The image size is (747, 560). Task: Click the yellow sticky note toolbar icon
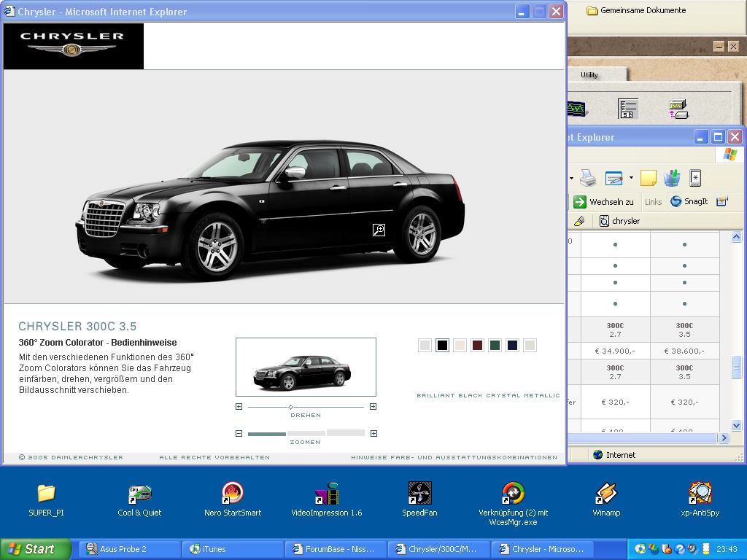[649, 178]
